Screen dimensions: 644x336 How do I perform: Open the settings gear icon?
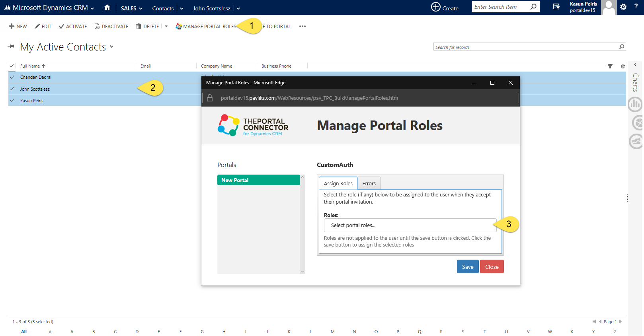(x=623, y=7)
